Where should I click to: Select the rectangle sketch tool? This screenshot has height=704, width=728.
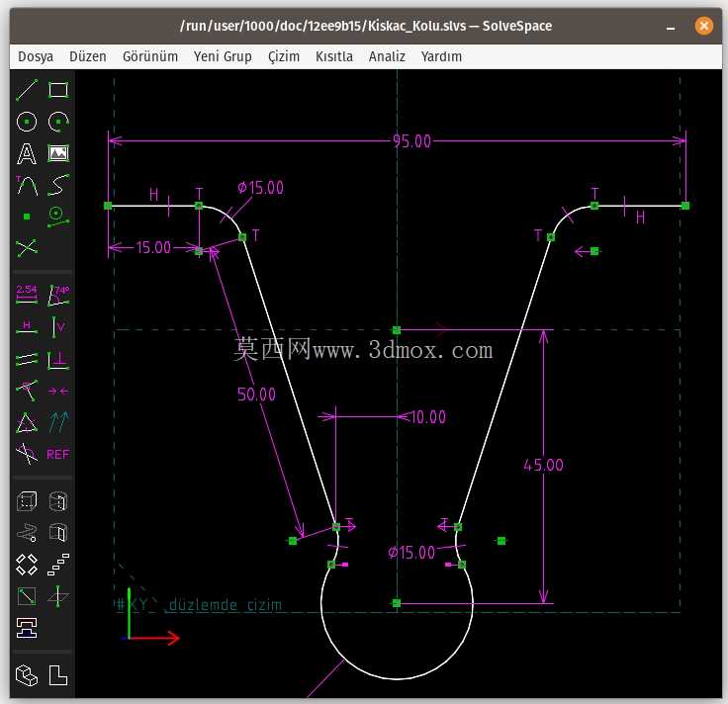pos(58,90)
